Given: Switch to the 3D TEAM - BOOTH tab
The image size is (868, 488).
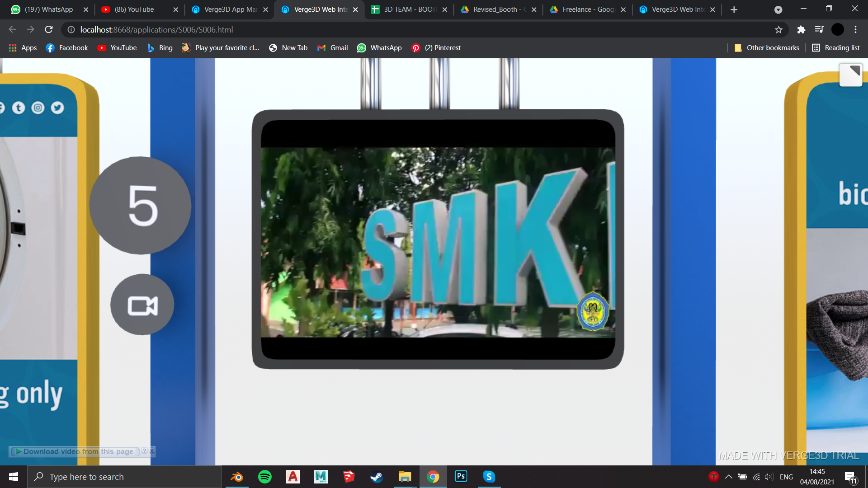Looking at the screenshot, I should [x=409, y=9].
